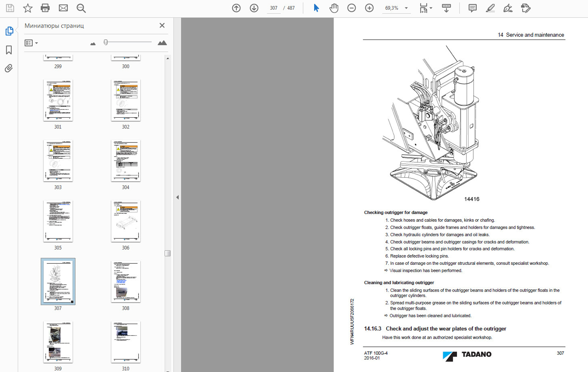Toggle the page thumbnails panel

[9, 31]
